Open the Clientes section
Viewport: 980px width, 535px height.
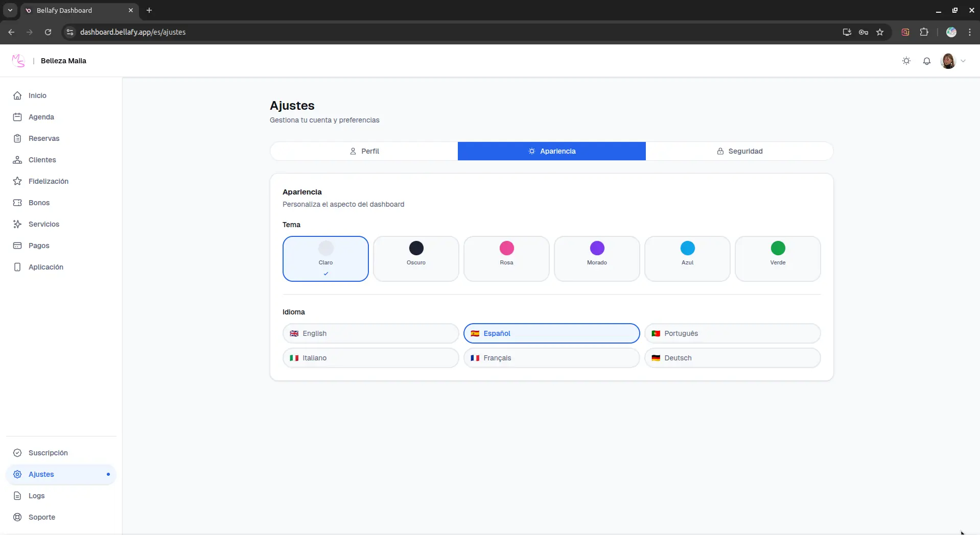click(42, 160)
